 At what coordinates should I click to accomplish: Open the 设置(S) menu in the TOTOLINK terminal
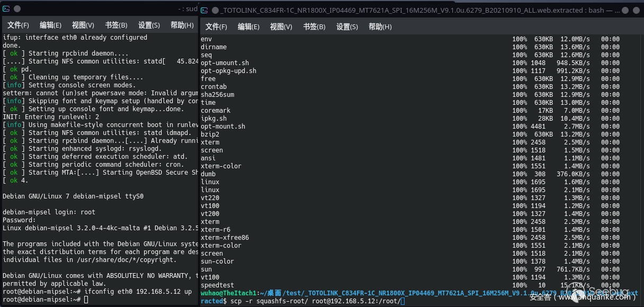[x=347, y=27]
